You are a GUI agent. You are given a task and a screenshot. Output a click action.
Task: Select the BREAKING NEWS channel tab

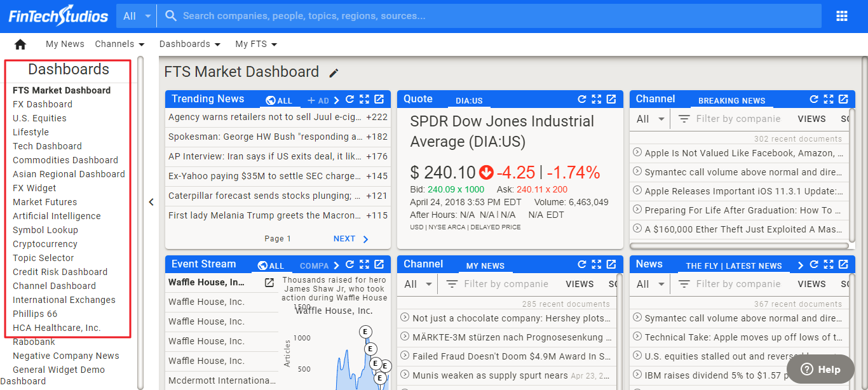[732, 100]
